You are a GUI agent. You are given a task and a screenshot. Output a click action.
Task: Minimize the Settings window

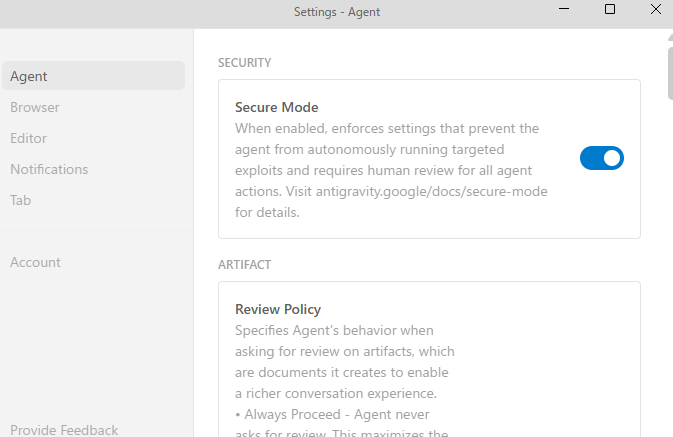[565, 10]
